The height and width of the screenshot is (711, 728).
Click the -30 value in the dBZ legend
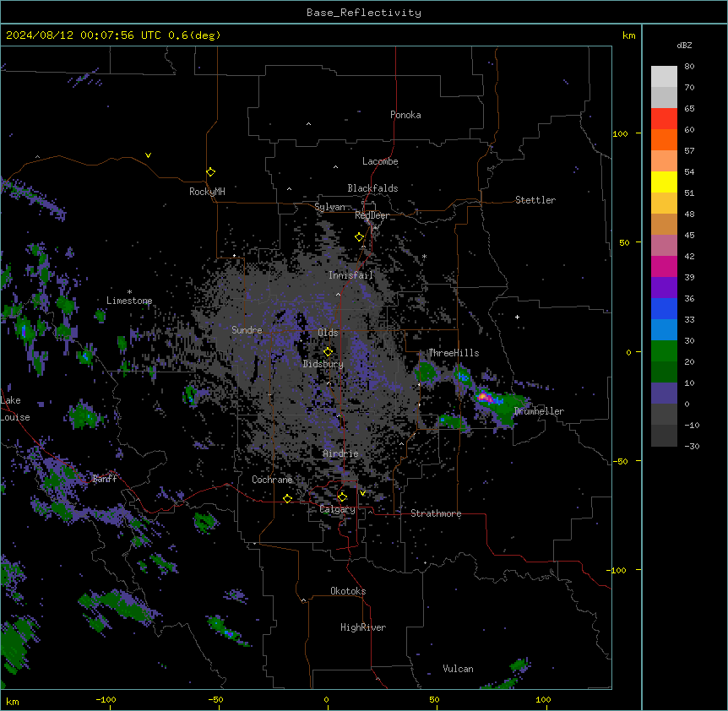(692, 447)
